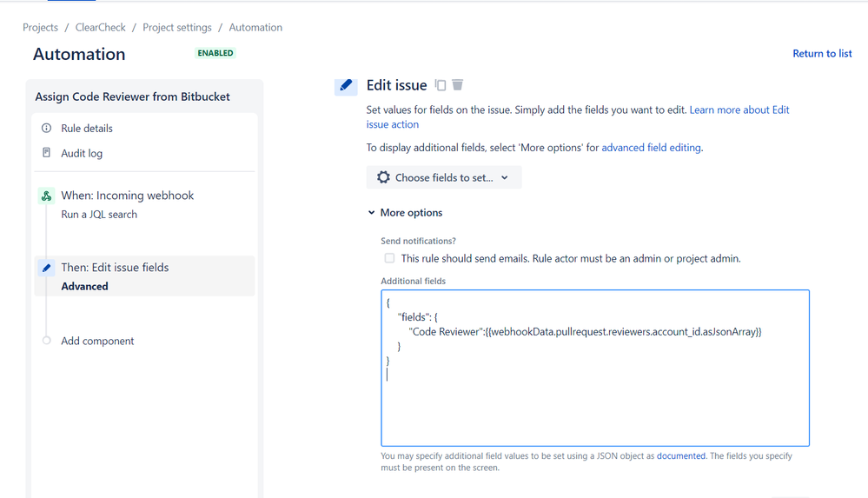
Task: Click the Run a JQL search subtitle
Action: pos(99,215)
